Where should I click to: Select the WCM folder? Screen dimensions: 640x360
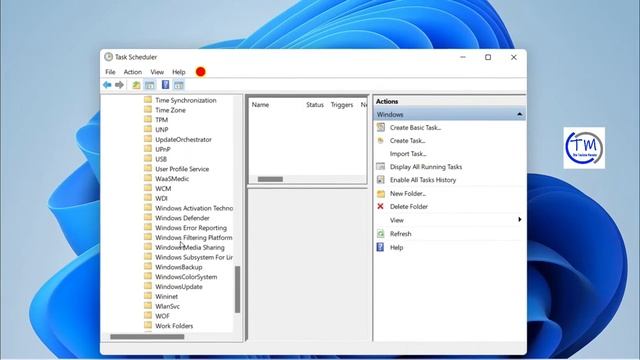[163, 188]
